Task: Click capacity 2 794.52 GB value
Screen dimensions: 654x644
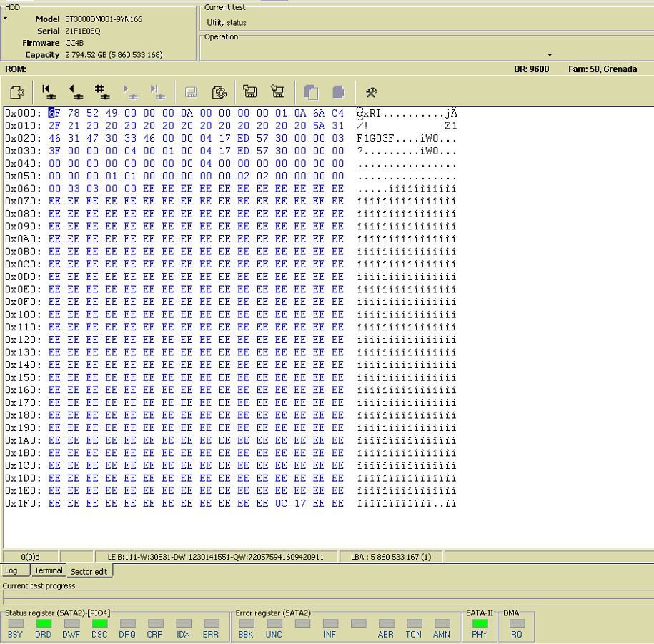Action: pyautogui.click(x=114, y=55)
